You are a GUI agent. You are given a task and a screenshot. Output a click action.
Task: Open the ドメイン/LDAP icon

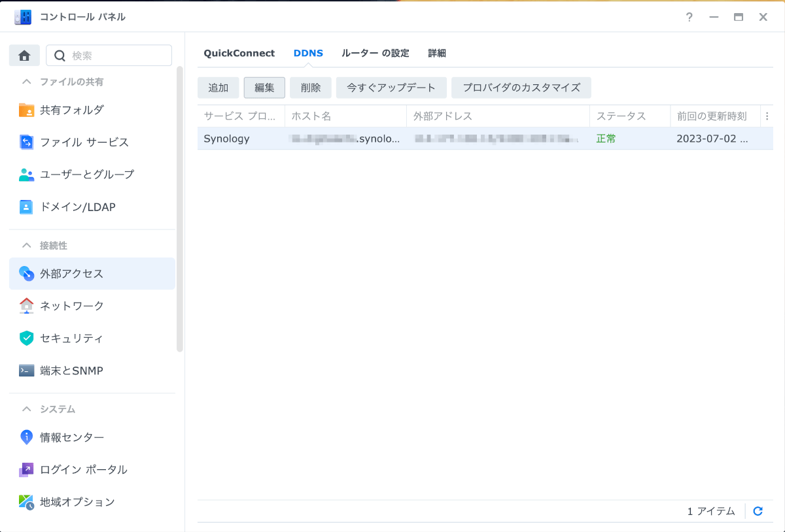click(x=26, y=207)
